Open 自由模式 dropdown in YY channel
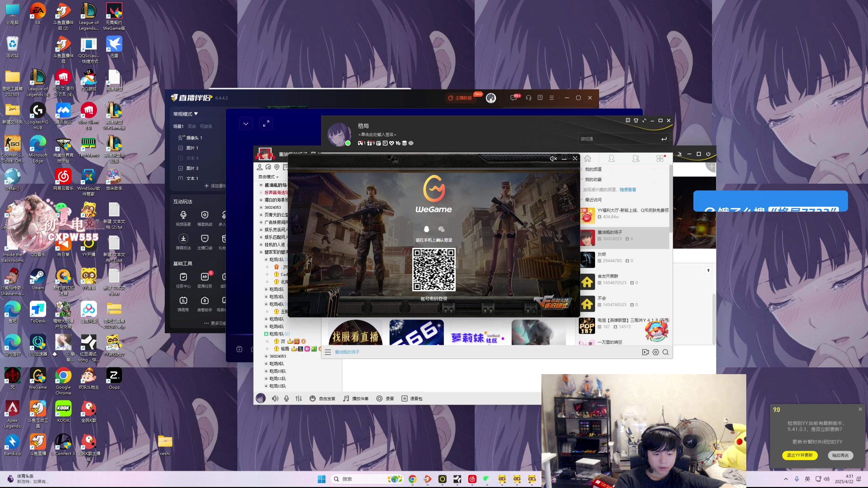 point(268,177)
